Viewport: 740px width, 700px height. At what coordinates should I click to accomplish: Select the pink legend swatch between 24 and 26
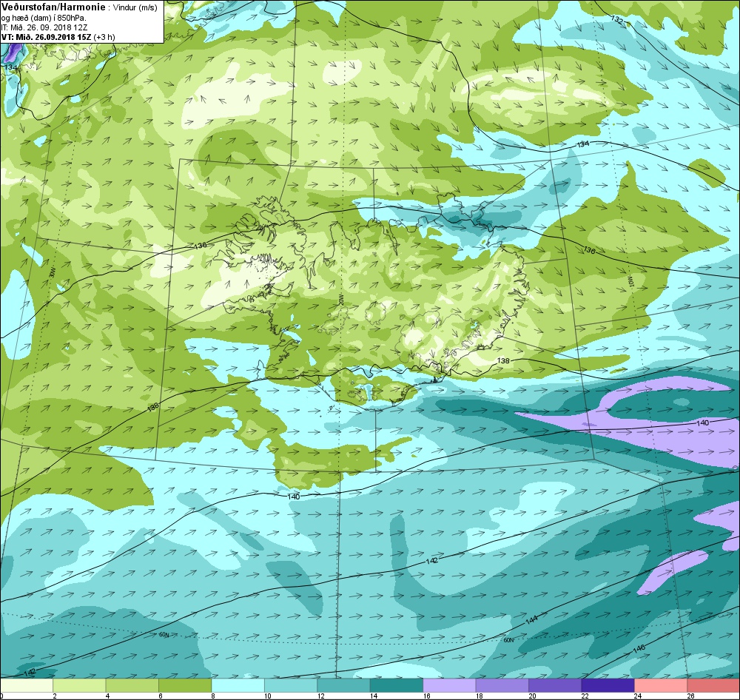[x=661, y=685]
